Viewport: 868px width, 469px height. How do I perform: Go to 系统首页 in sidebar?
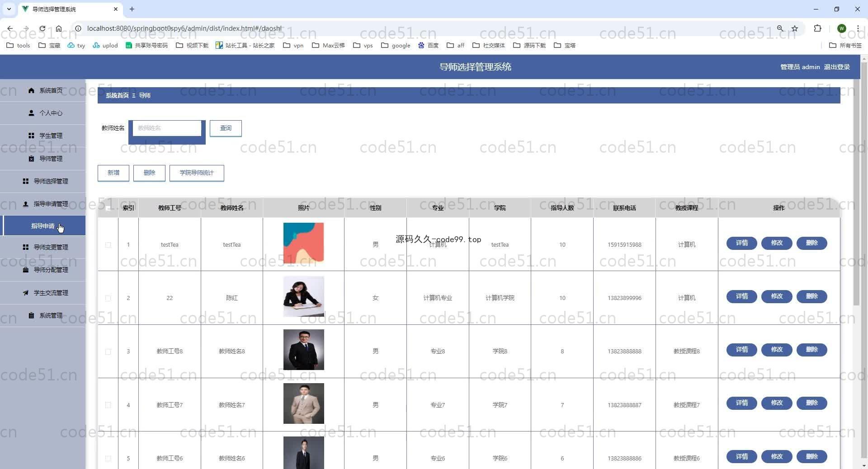tap(43, 90)
